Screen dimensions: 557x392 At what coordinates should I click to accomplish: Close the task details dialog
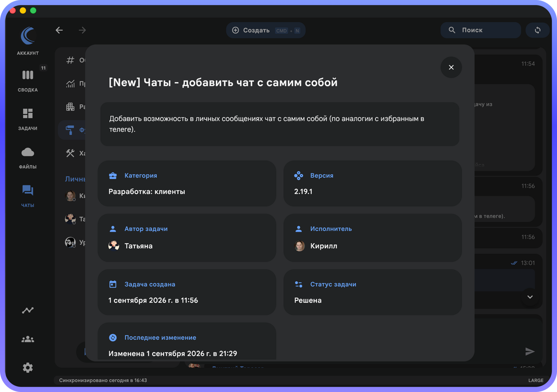point(451,67)
